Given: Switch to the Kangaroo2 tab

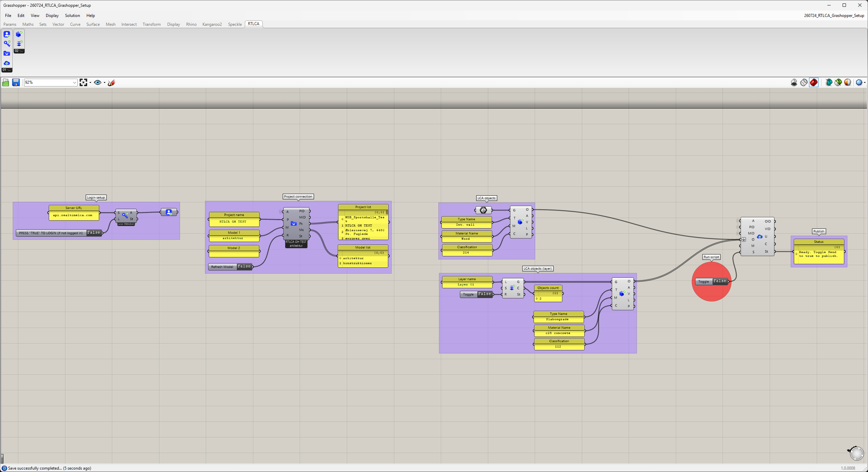Looking at the screenshot, I should pos(212,24).
